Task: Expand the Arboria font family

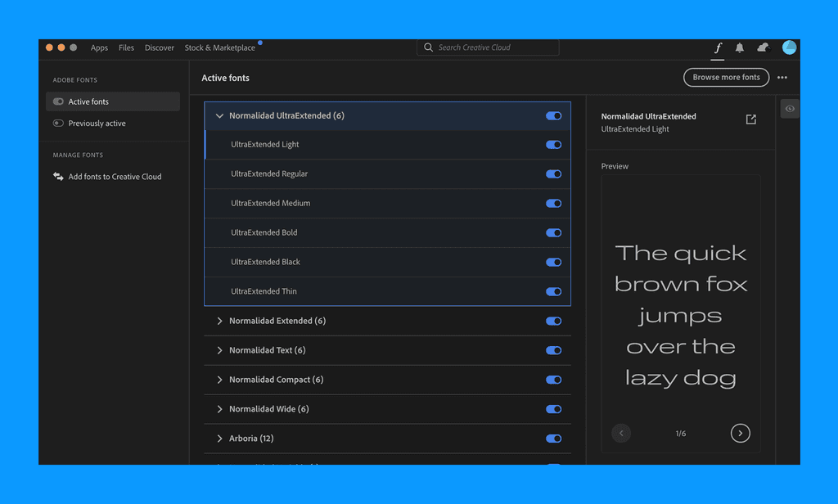Action: point(219,439)
